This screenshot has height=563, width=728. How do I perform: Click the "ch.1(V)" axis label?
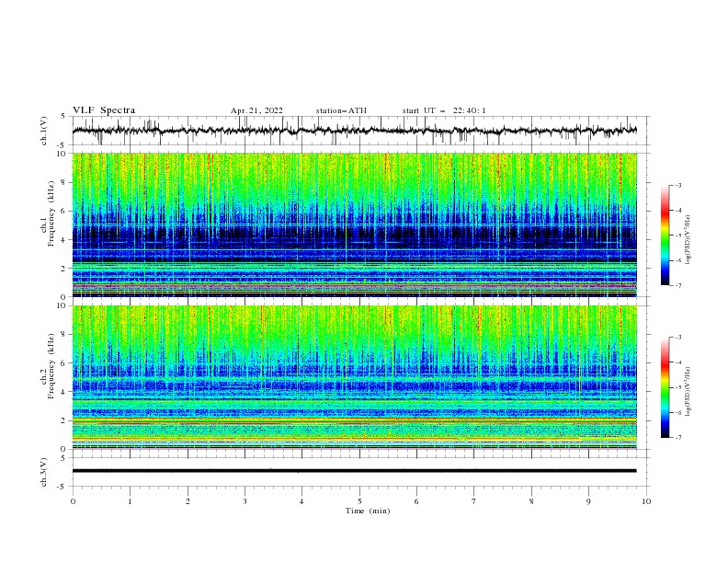(44, 131)
